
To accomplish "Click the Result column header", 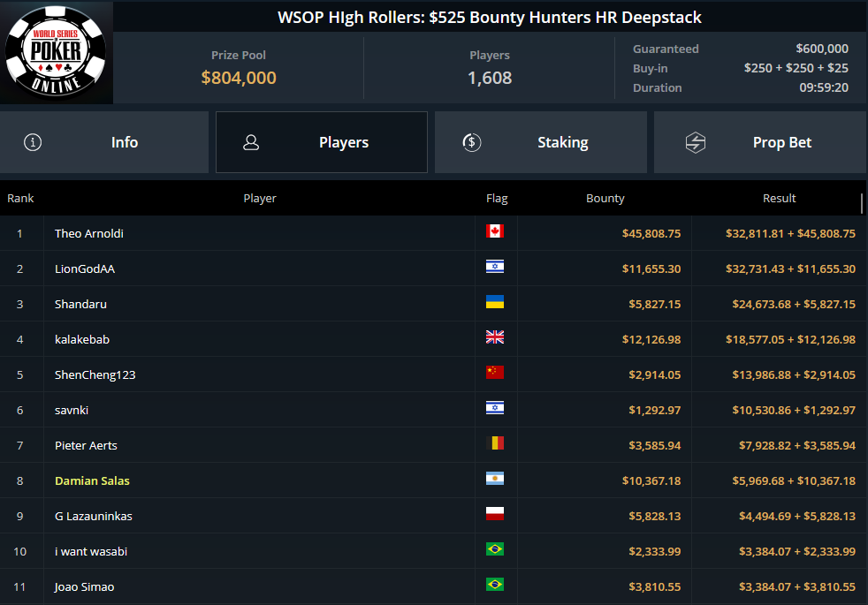I will pyautogui.click(x=779, y=198).
